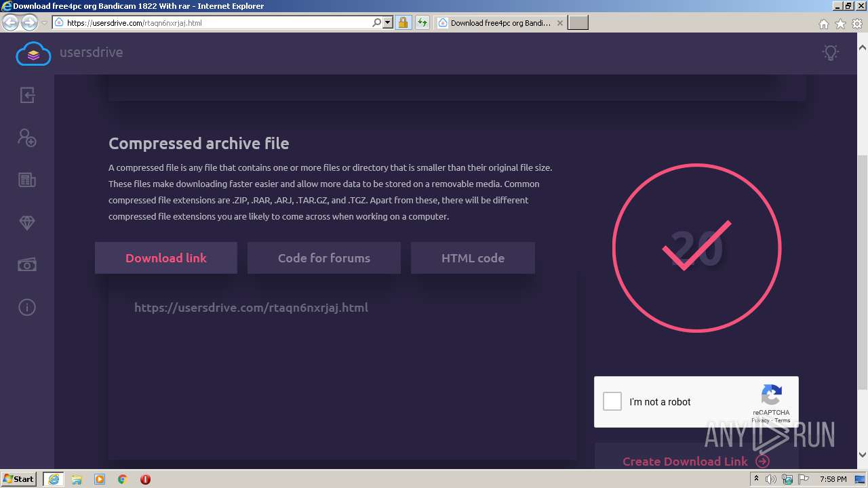Open Internet Explorer in the taskbar
Viewport: 868px width, 488px height.
point(53,479)
